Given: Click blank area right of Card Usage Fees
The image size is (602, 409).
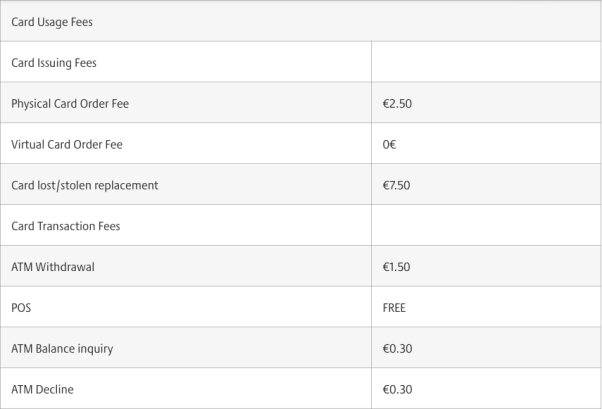Looking at the screenshot, I should point(346,22).
